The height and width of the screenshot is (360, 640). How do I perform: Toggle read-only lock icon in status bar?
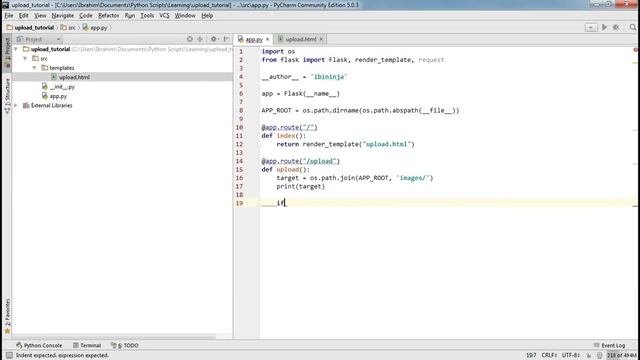pyautogui.click(x=589, y=356)
